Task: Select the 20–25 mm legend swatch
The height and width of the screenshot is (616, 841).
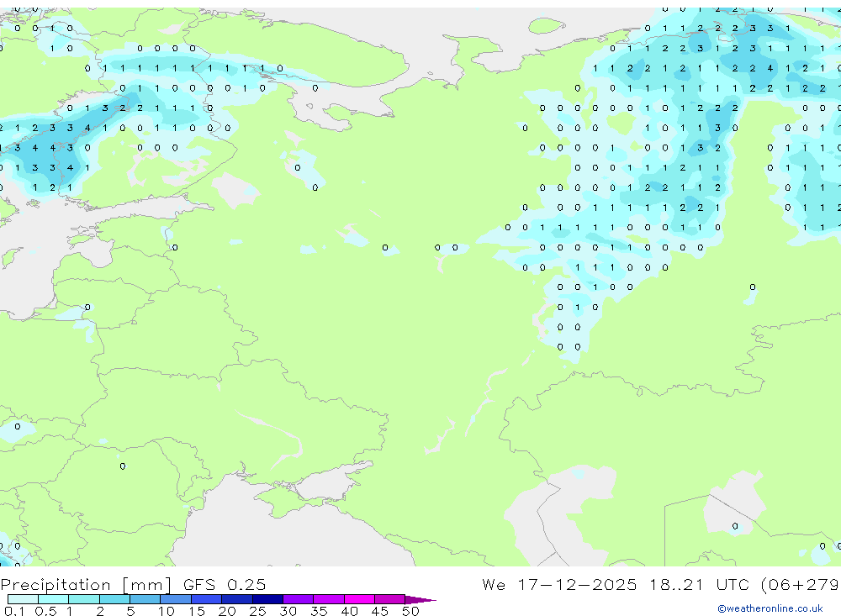Action: point(236,599)
